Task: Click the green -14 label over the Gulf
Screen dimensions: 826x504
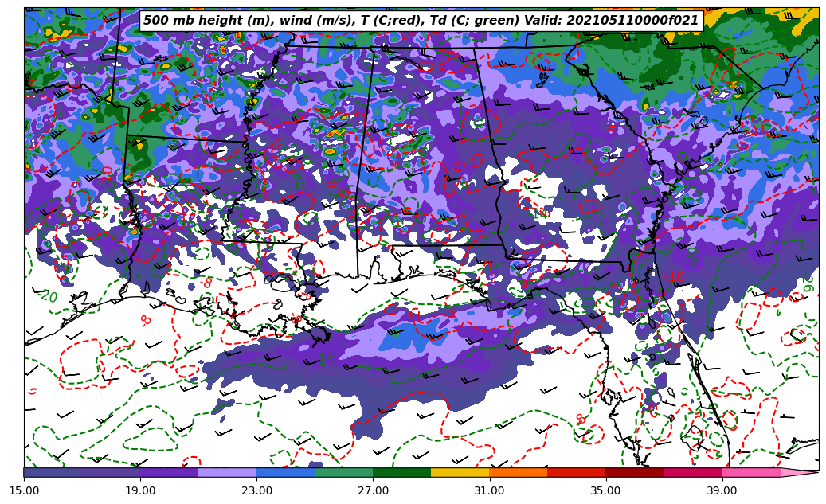Action: click(325, 360)
